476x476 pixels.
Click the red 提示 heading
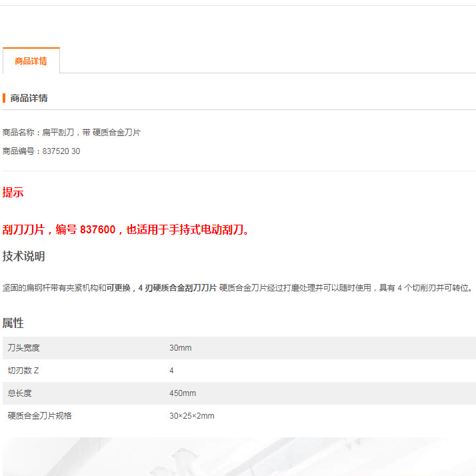[13, 192]
